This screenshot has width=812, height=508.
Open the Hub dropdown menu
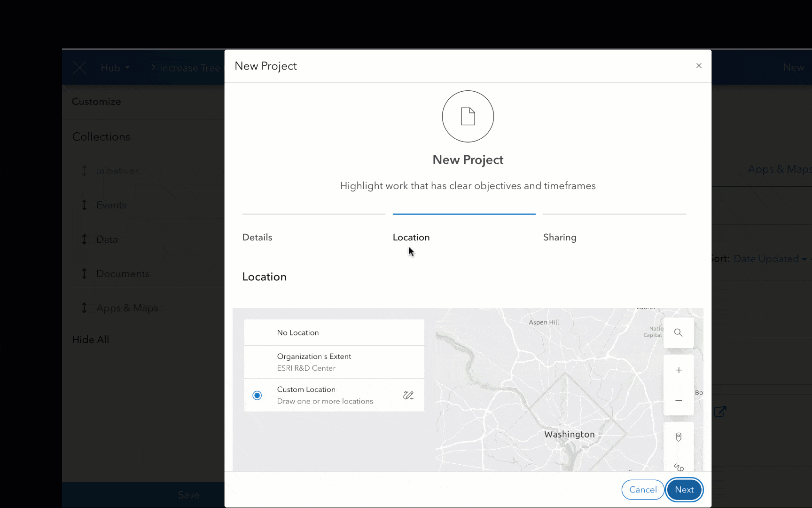point(115,68)
